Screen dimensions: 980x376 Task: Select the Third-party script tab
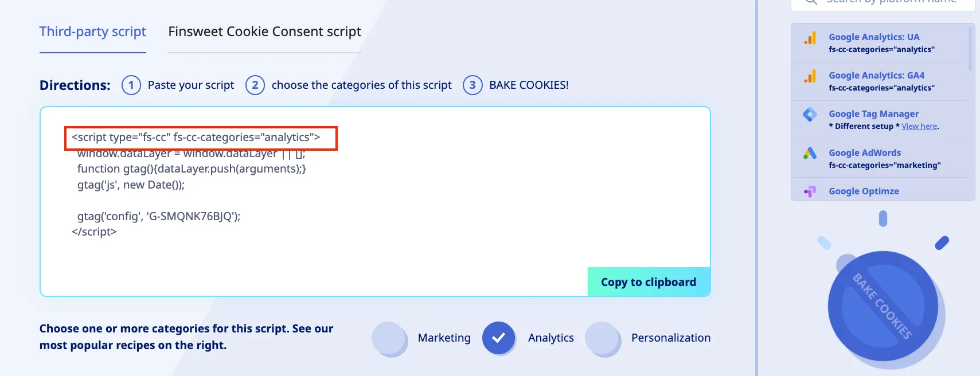[92, 32]
